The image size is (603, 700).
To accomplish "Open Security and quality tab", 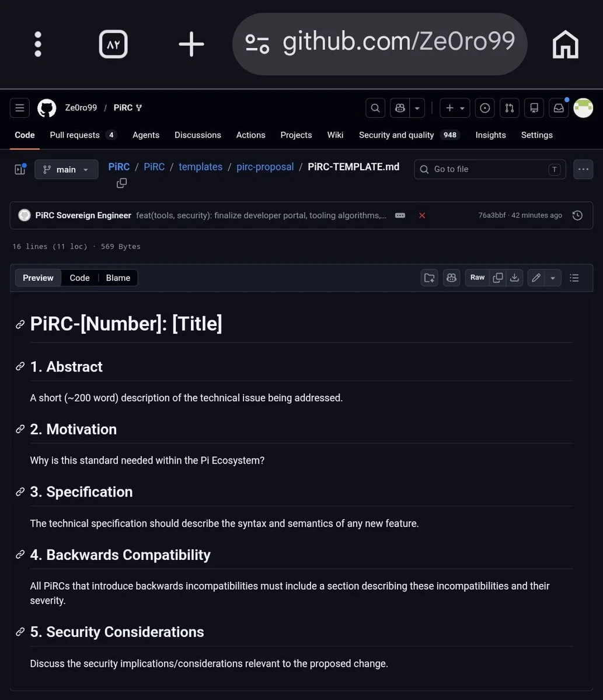I will [409, 135].
